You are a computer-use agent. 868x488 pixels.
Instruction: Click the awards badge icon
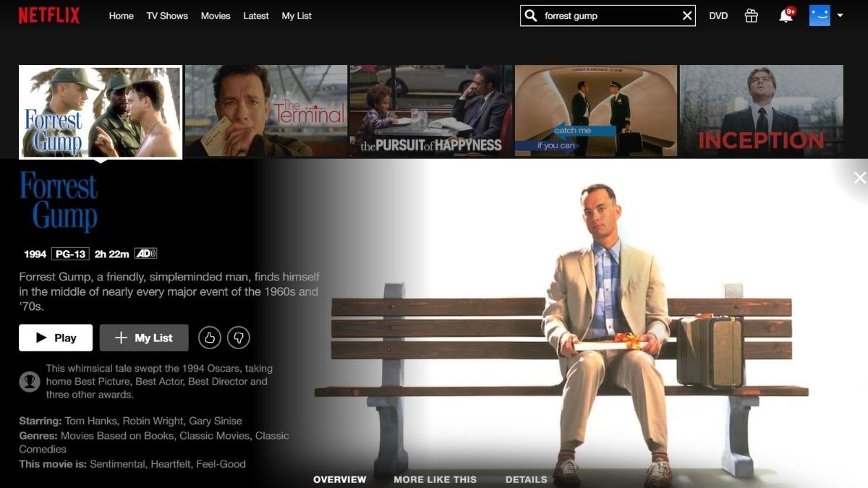click(x=30, y=381)
